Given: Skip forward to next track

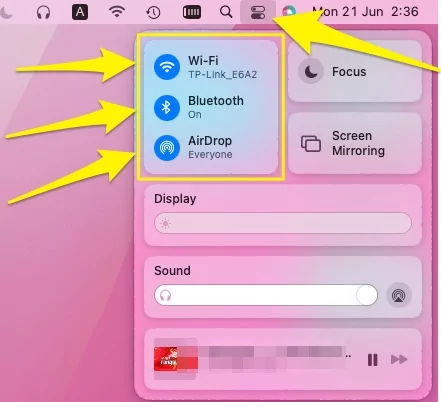Looking at the screenshot, I should [x=399, y=359].
